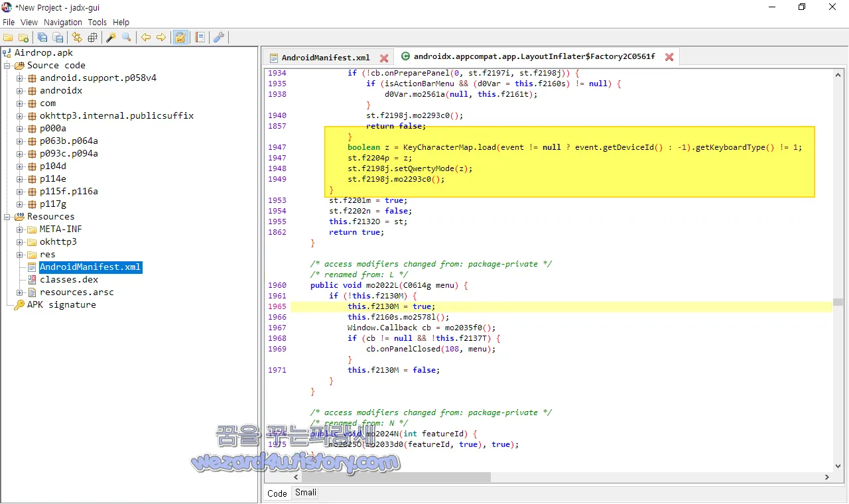Expand the p115f.p116a package node
The height and width of the screenshot is (504, 849).
(20, 192)
